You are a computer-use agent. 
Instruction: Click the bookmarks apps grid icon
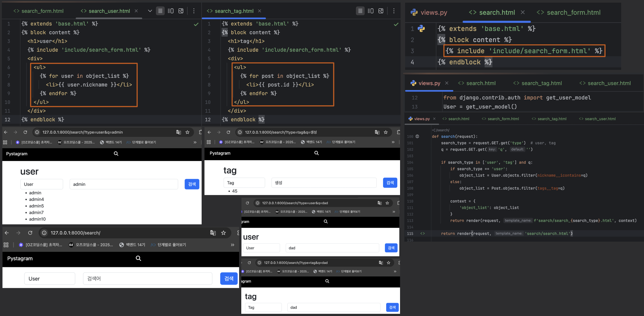tap(5, 142)
